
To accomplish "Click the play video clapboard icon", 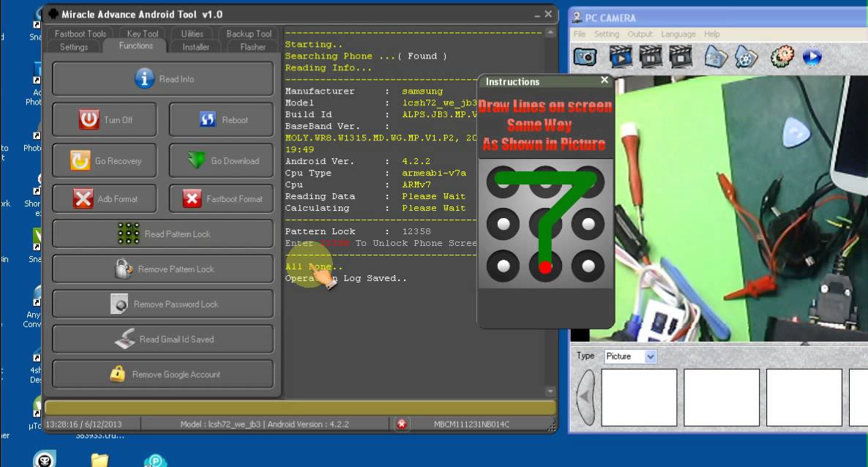I will click(x=621, y=56).
